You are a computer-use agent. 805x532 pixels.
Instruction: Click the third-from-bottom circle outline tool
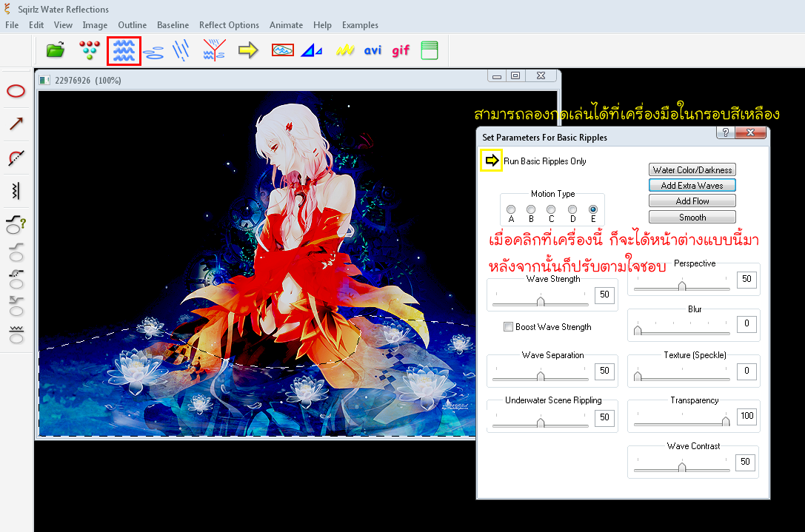coord(16,252)
